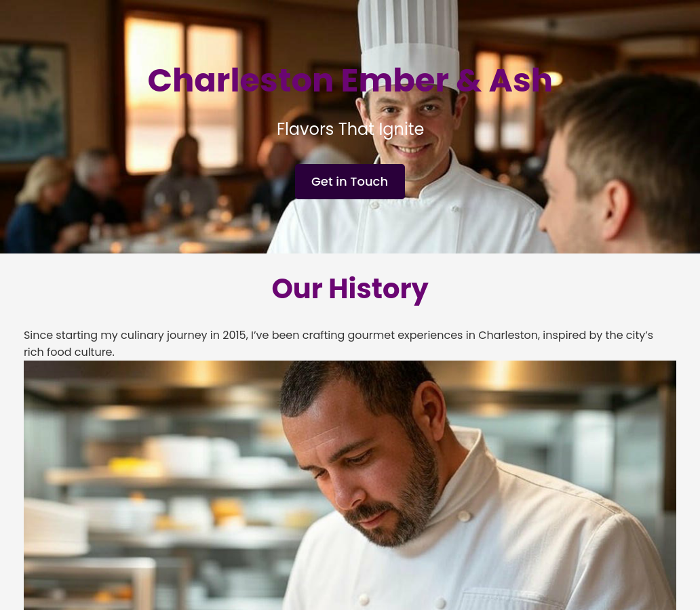Open the bearded chef kitchen photo

[350, 485]
